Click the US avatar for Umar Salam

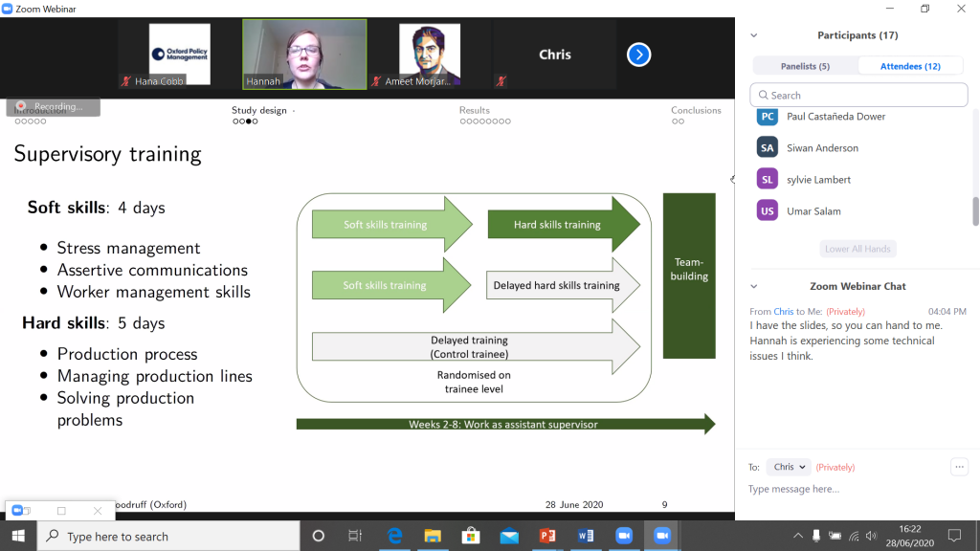click(x=767, y=211)
